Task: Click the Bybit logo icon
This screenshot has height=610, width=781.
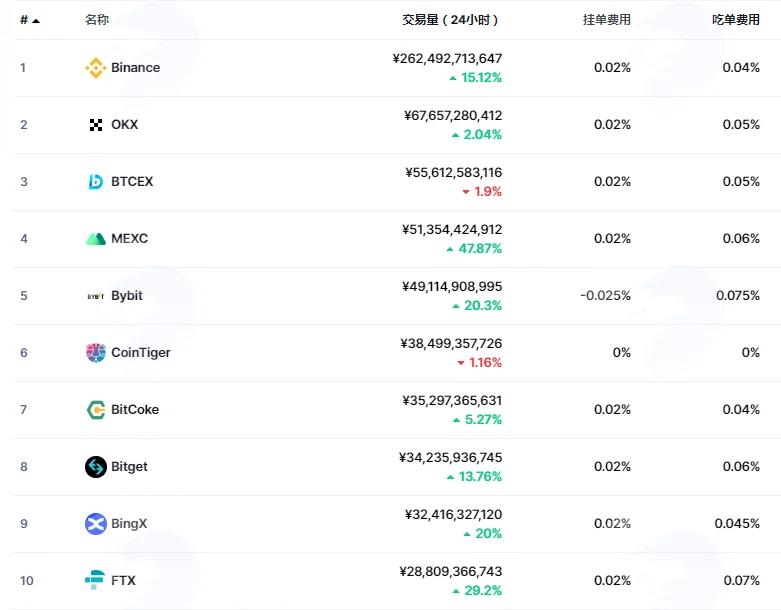Action: (x=96, y=296)
